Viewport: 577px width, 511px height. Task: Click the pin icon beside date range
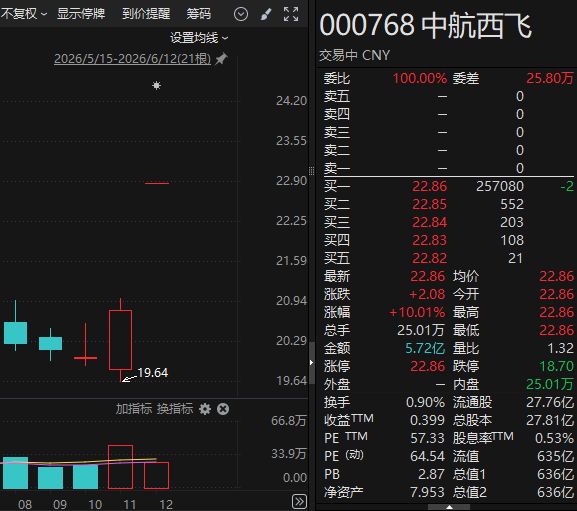[221, 59]
